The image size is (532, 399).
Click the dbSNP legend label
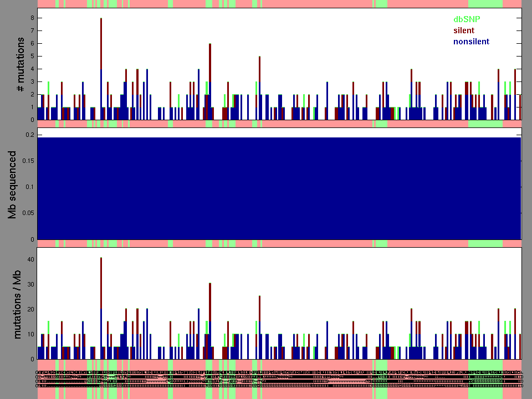(x=466, y=19)
